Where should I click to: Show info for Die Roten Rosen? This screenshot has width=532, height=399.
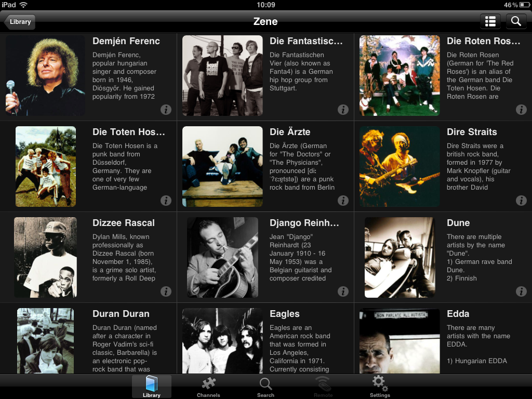click(x=521, y=110)
